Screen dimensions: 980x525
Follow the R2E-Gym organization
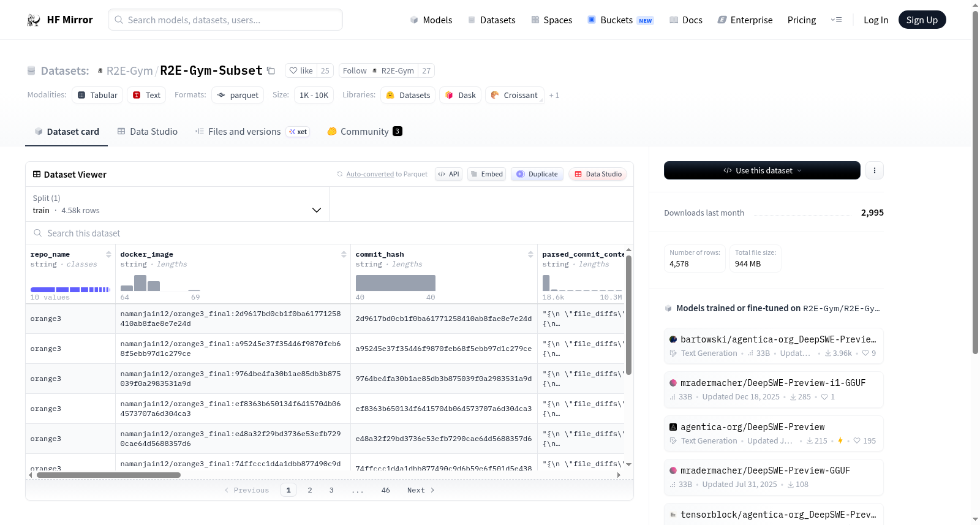click(378, 70)
